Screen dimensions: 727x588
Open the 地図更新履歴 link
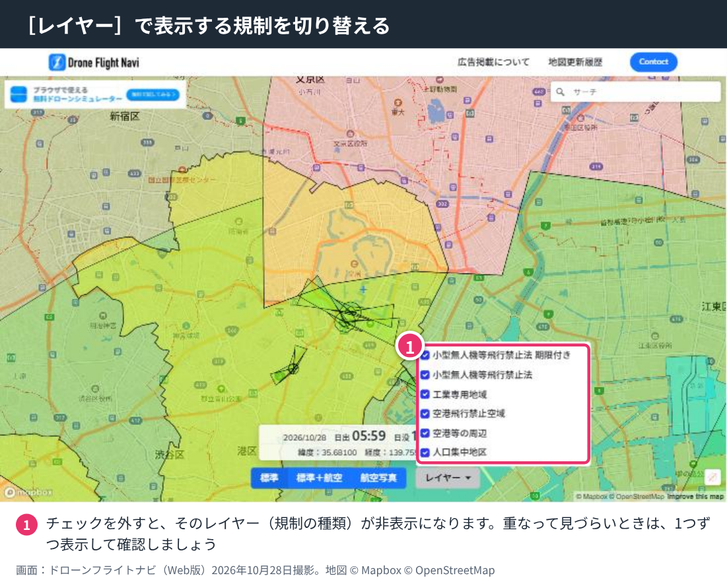tap(575, 62)
